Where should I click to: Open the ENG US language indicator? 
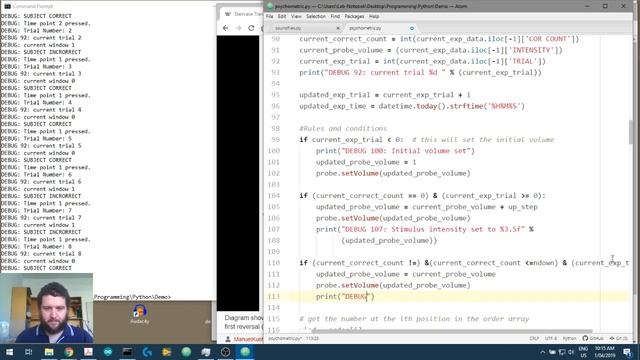coord(583,352)
